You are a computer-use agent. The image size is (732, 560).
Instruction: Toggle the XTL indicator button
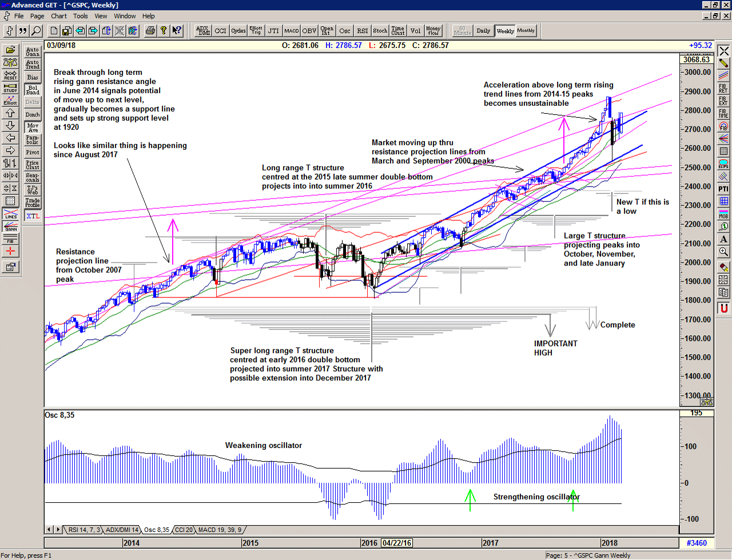point(33,216)
